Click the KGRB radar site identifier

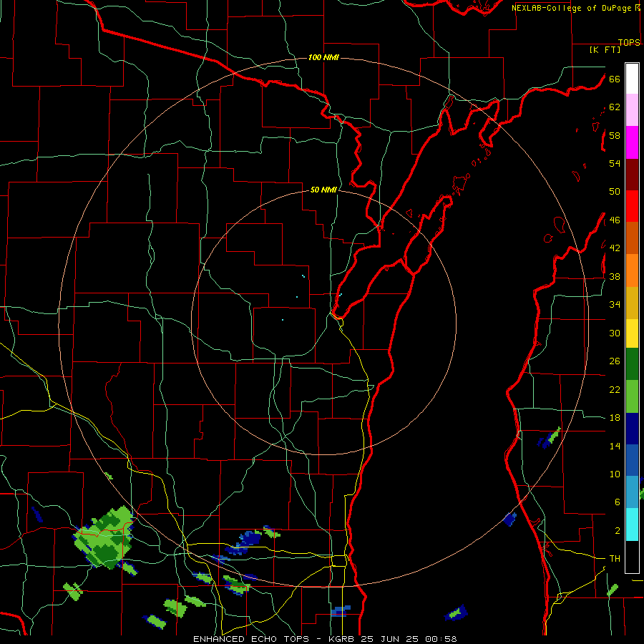tap(343, 639)
